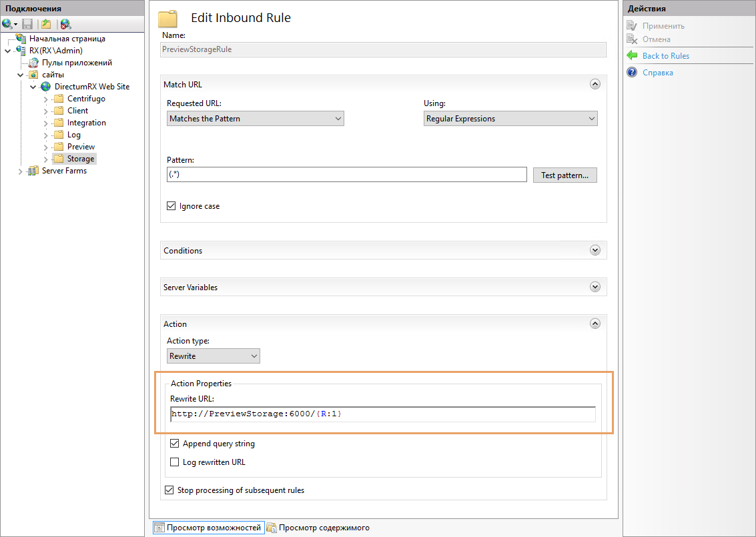Select the Пулы приложений node icon

33,63
